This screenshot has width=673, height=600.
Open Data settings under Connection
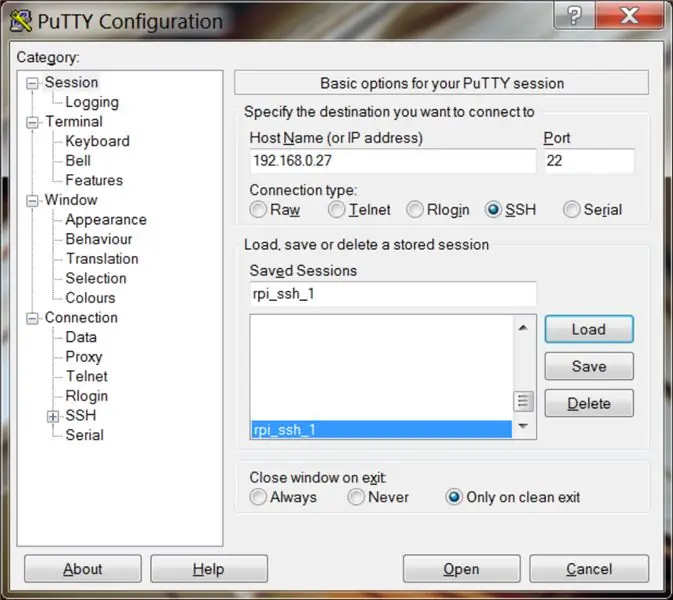(x=81, y=337)
